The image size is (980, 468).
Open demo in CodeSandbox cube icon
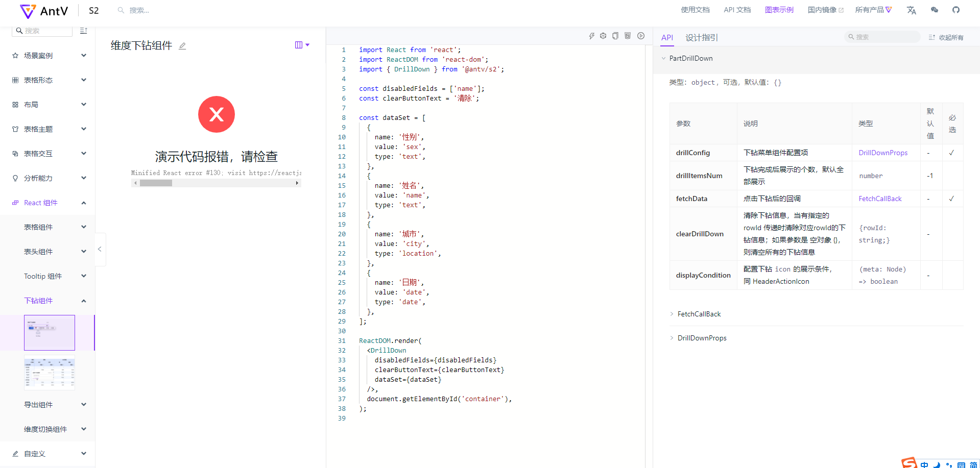pos(603,36)
